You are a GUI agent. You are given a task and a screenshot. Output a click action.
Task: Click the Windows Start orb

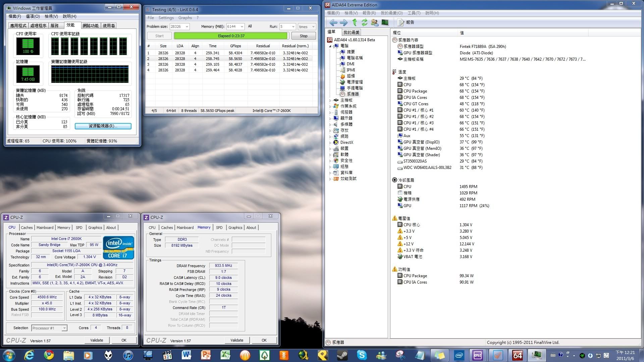click(9, 355)
